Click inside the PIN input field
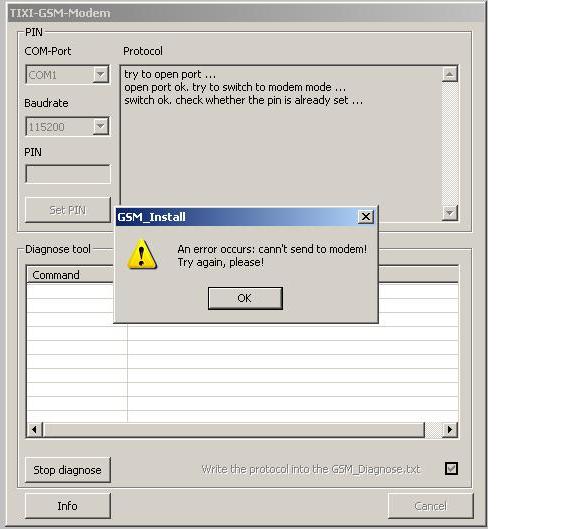This screenshot has width=576, height=529. (68, 174)
